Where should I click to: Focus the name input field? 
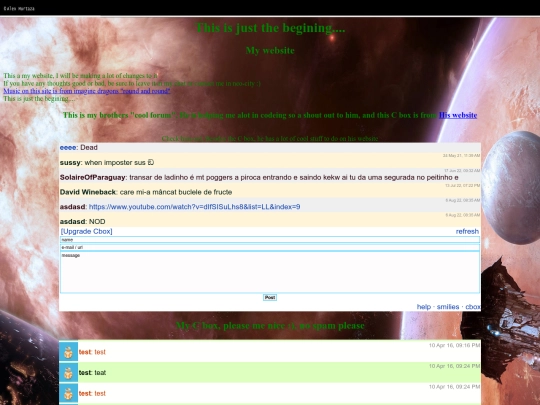click(x=270, y=239)
